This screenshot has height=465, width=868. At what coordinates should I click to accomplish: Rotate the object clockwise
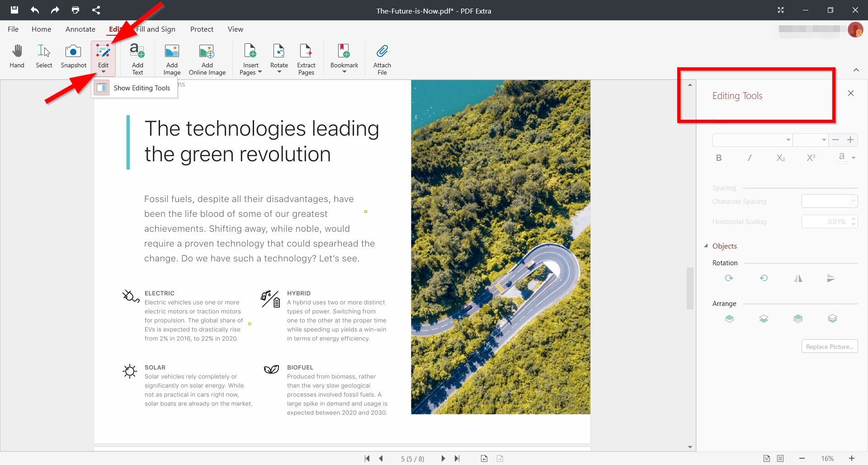729,278
